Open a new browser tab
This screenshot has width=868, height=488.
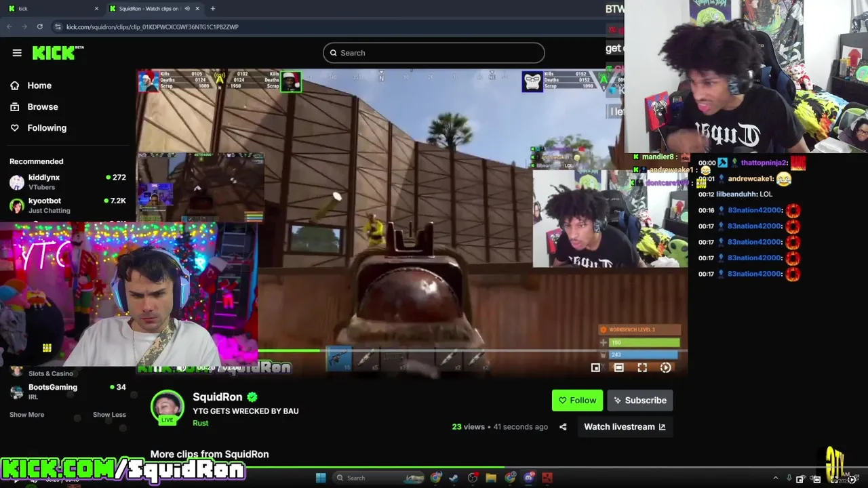[212, 8]
